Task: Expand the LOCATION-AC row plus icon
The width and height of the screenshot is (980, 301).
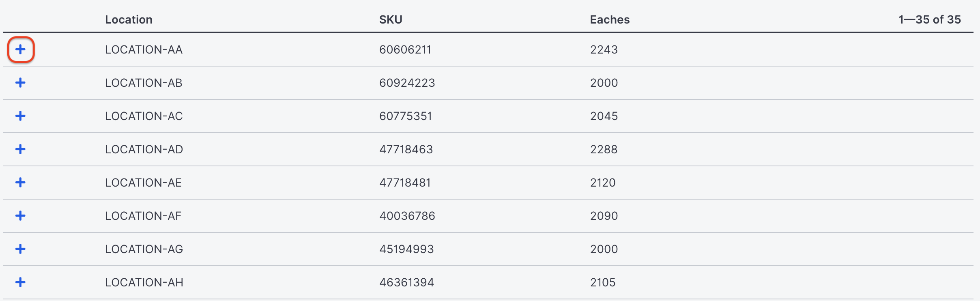Action: pyautogui.click(x=20, y=116)
